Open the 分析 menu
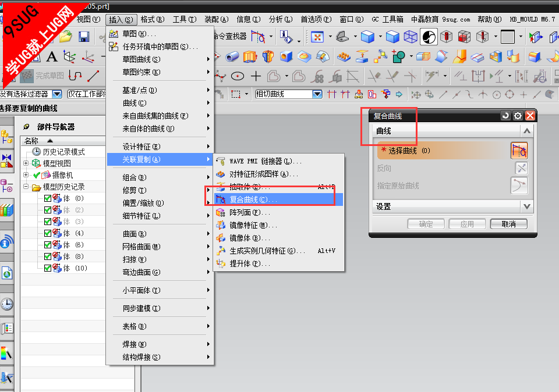 tap(281, 20)
